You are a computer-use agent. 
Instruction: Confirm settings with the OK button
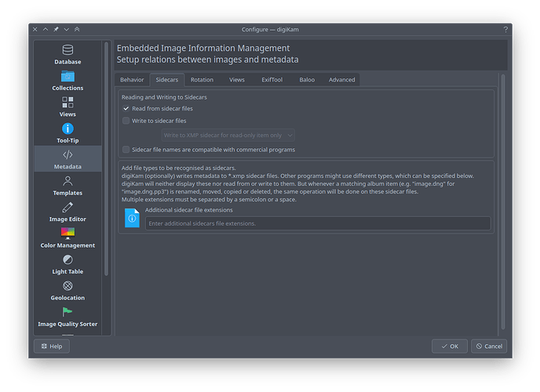450,347
